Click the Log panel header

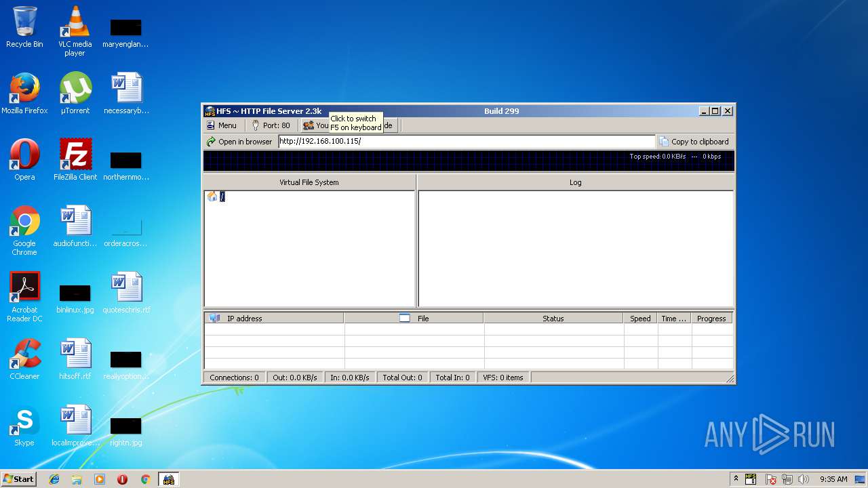[x=576, y=182]
